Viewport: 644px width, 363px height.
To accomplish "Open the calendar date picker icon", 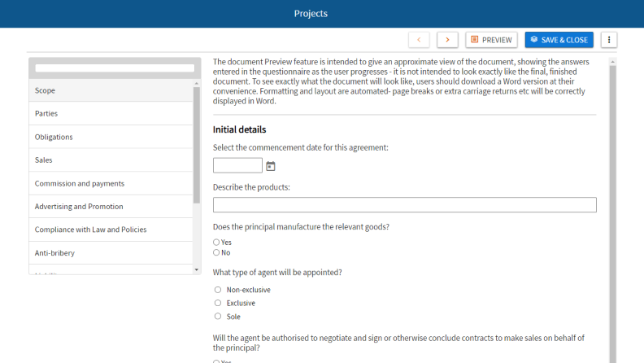I will click(x=271, y=166).
